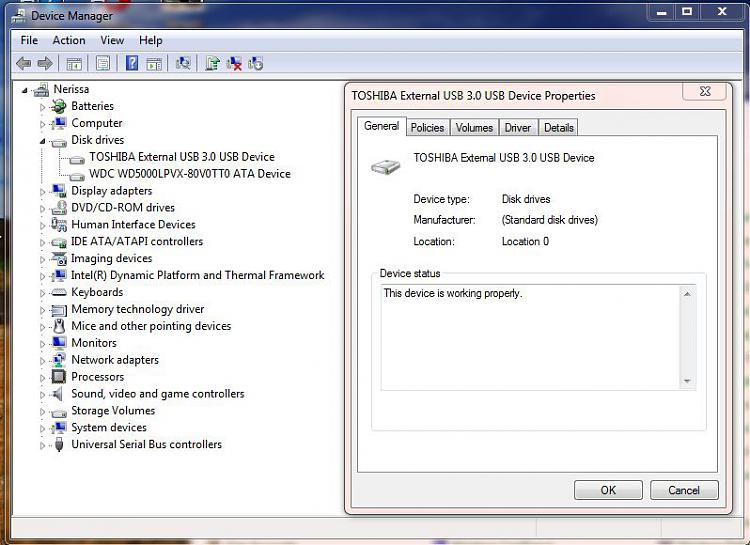The height and width of the screenshot is (545, 750).
Task: Click the Universal Serial Bus controllers icon
Action: point(59,445)
